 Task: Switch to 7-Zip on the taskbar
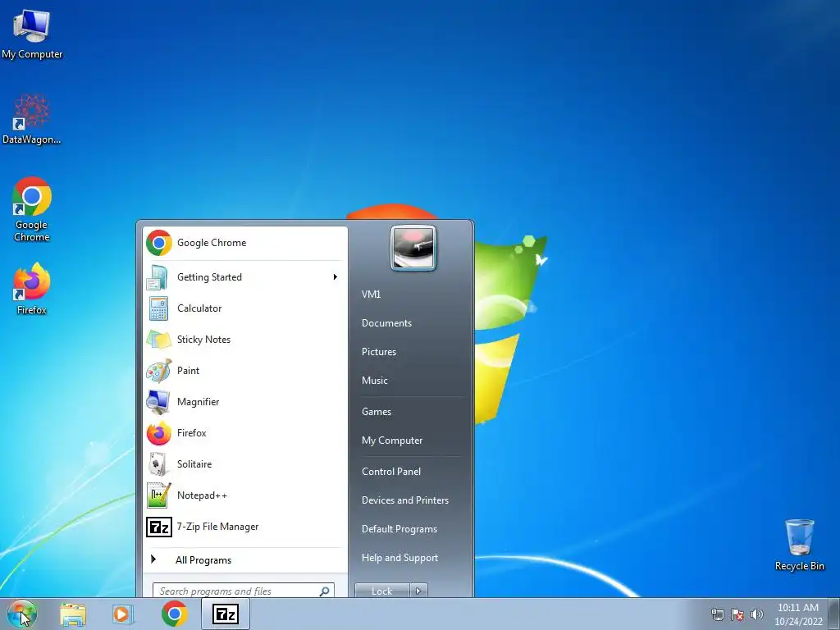(226, 614)
